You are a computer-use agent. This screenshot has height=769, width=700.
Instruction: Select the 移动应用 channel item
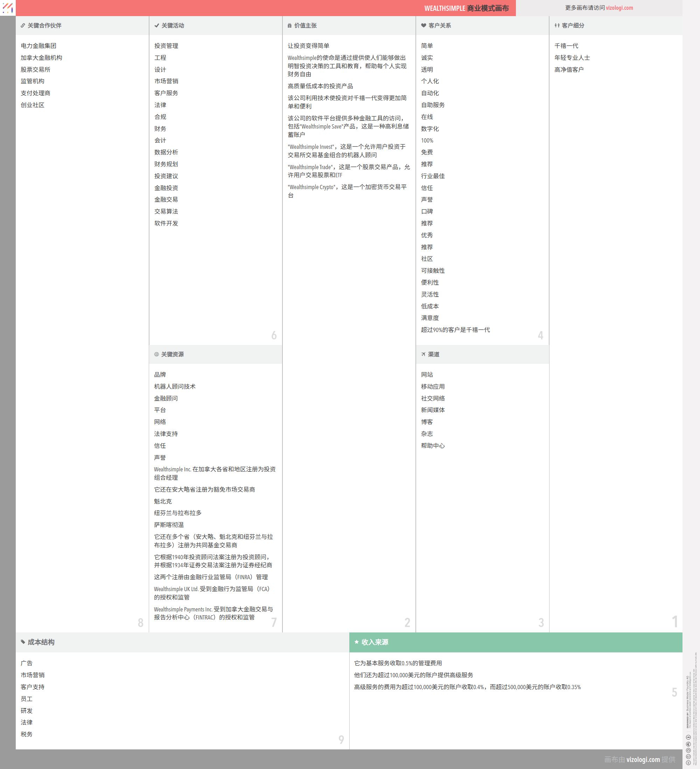433,386
